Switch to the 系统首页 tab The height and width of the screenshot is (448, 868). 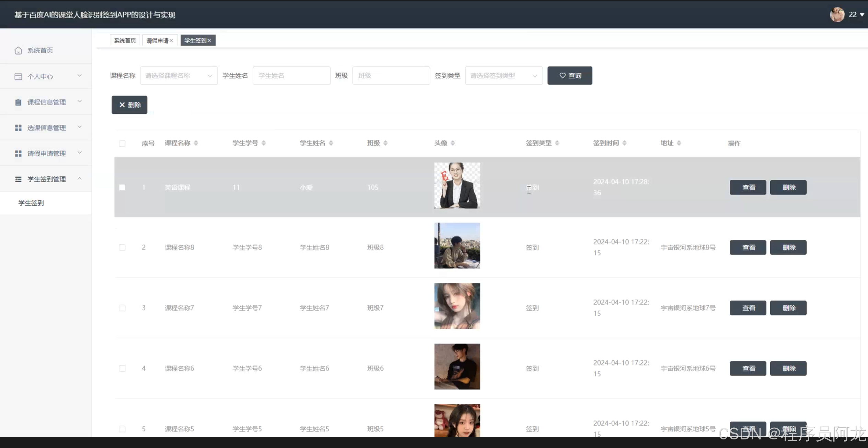tap(125, 41)
